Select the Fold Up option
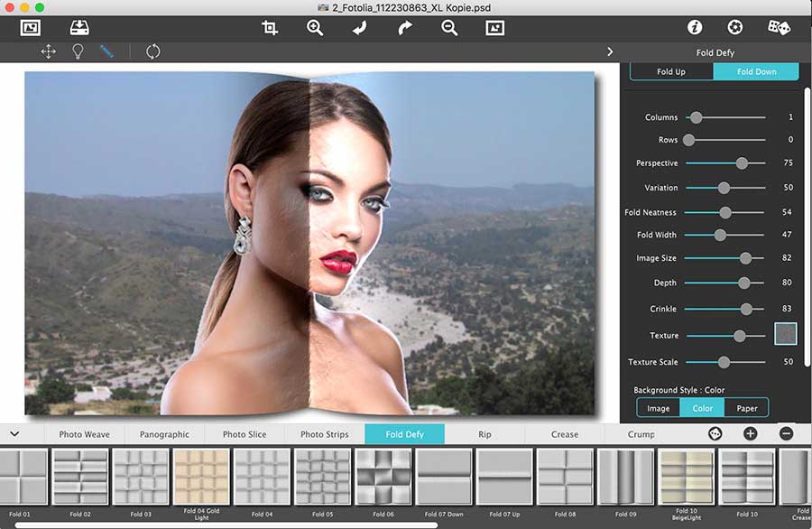Image resolution: width=812 pixels, height=529 pixels. (671, 72)
